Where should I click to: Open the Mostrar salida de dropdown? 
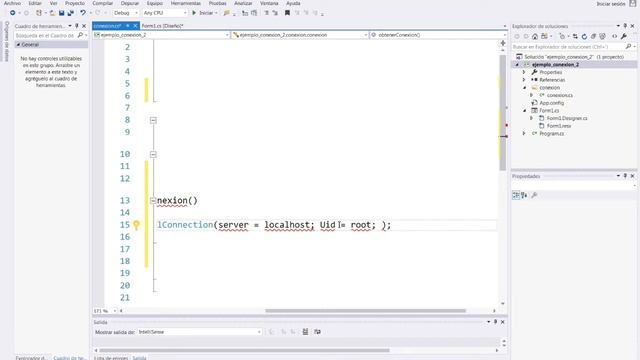199,332
